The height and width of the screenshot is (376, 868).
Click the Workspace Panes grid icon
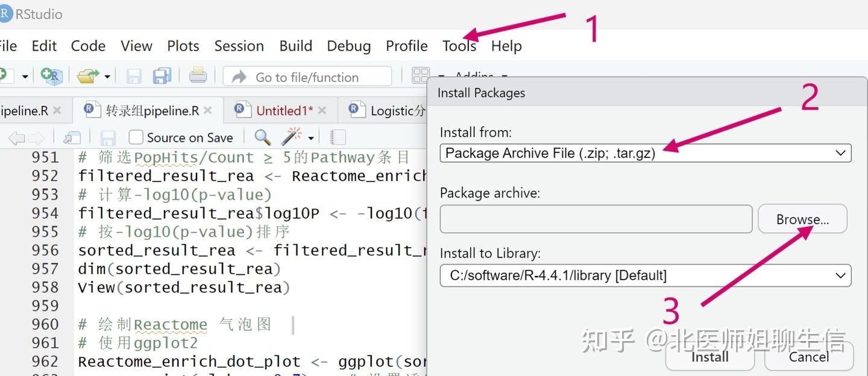point(421,76)
